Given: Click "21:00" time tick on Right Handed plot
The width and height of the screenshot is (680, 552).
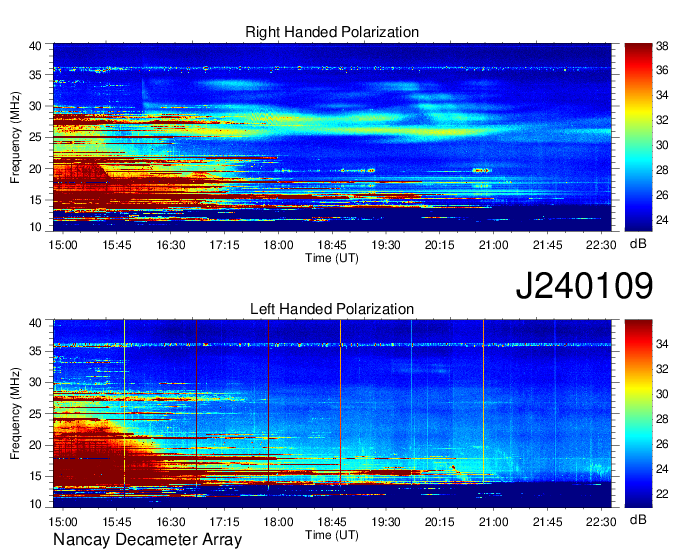Looking at the screenshot, I should click(x=493, y=245).
